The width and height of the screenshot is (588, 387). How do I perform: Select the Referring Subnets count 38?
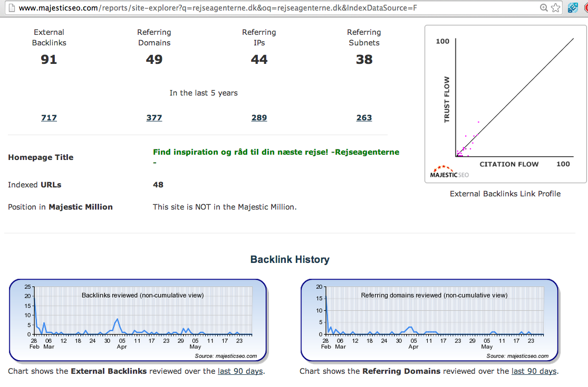(x=364, y=59)
